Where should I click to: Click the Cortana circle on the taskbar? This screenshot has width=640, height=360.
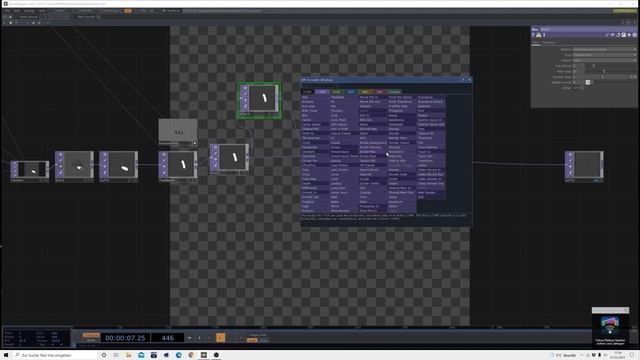click(x=104, y=355)
